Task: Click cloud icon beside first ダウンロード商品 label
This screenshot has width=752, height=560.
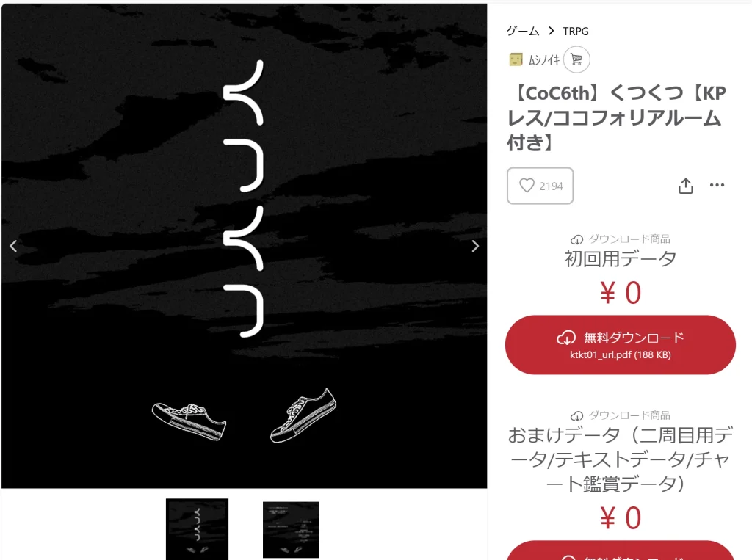Action: tap(576, 239)
